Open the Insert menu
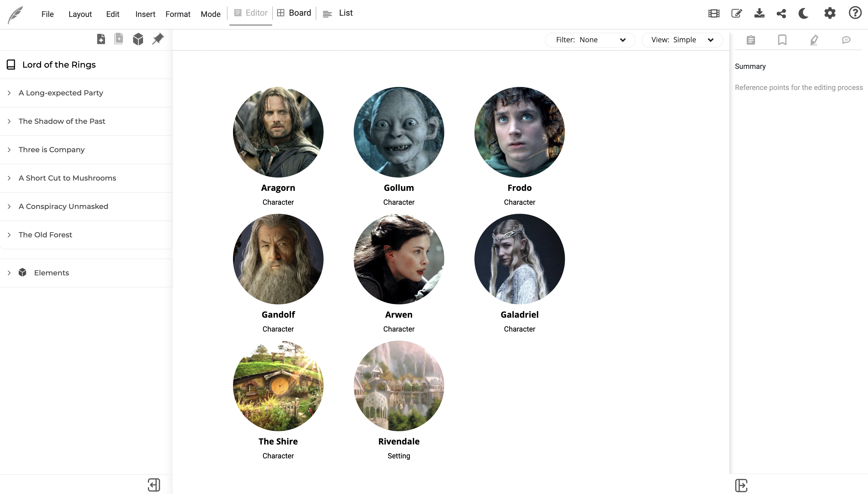Screen dimensions: 868x494 click(145, 14)
